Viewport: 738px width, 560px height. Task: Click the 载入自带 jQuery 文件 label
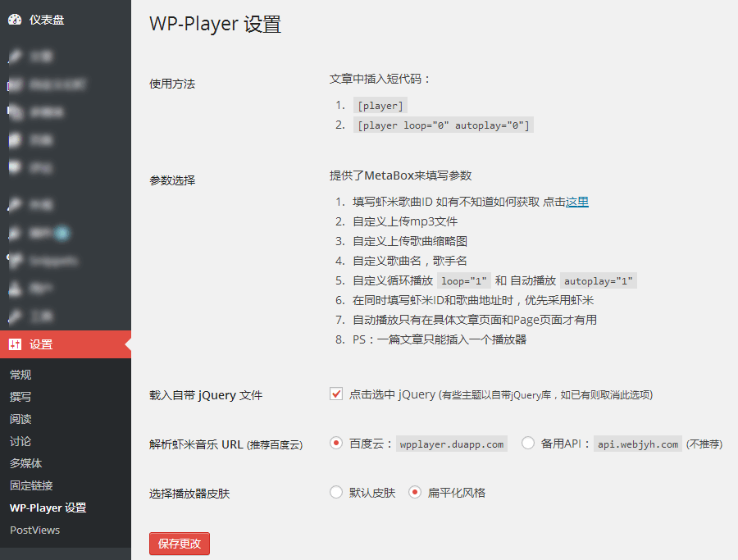click(x=206, y=395)
